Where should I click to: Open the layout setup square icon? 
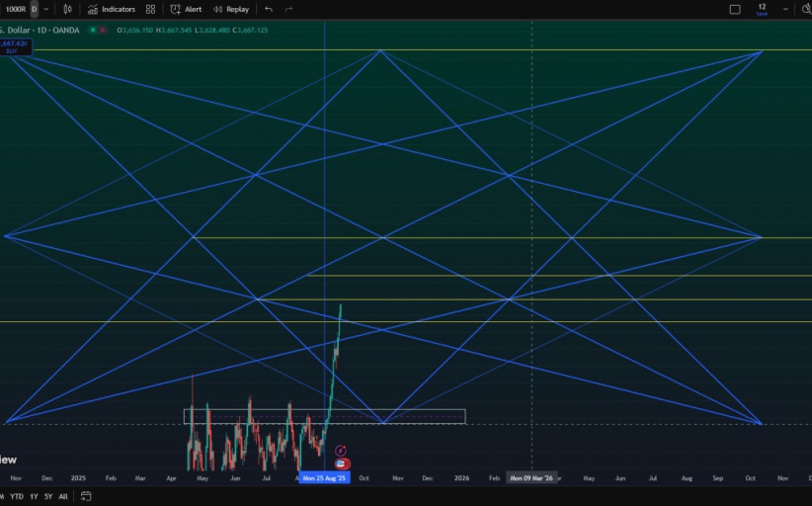(x=735, y=10)
